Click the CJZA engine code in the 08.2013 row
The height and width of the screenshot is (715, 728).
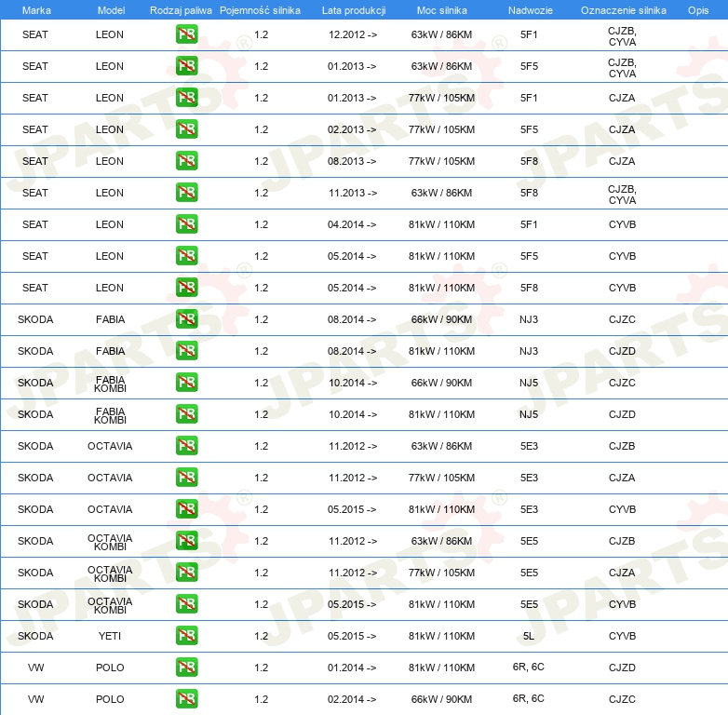click(622, 161)
